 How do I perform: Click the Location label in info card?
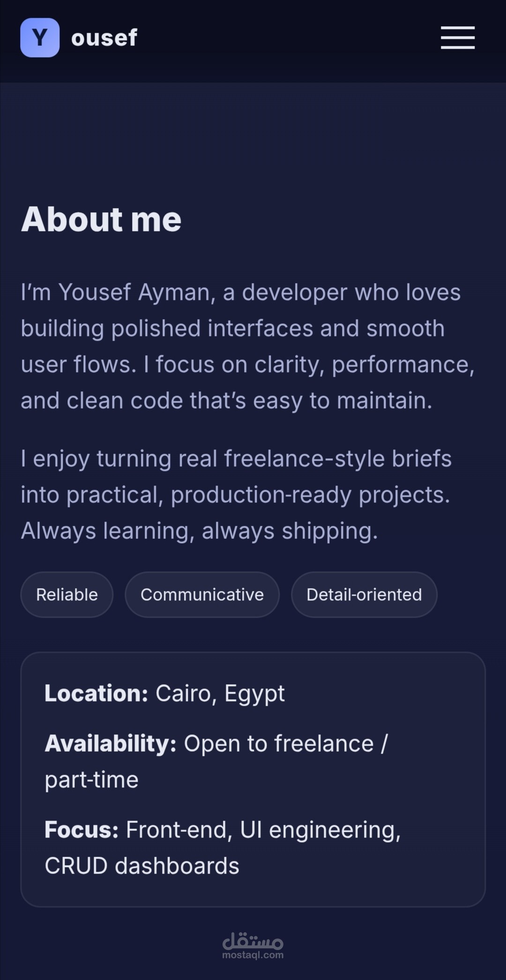96,693
